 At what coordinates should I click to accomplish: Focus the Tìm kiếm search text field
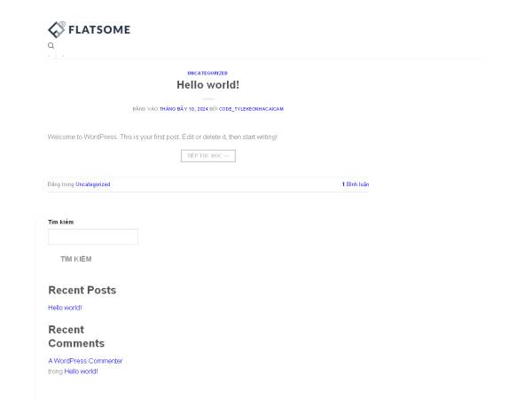(x=93, y=237)
